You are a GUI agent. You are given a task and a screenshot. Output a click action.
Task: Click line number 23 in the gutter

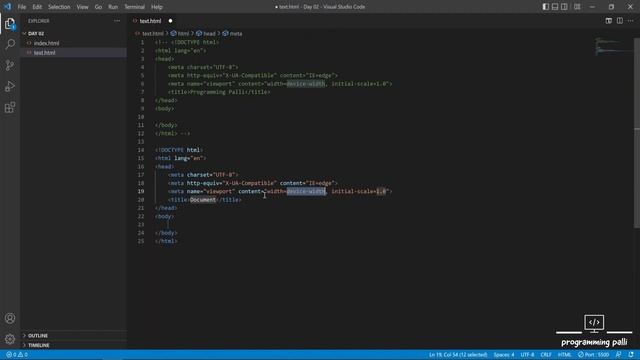141,224
